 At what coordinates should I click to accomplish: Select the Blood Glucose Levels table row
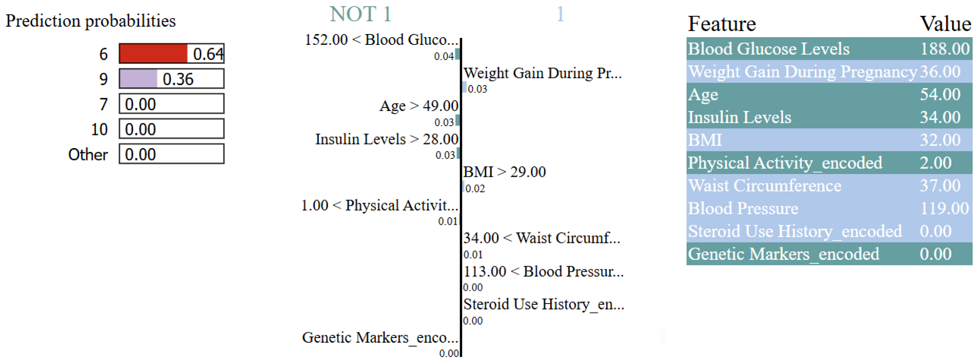[x=828, y=49]
